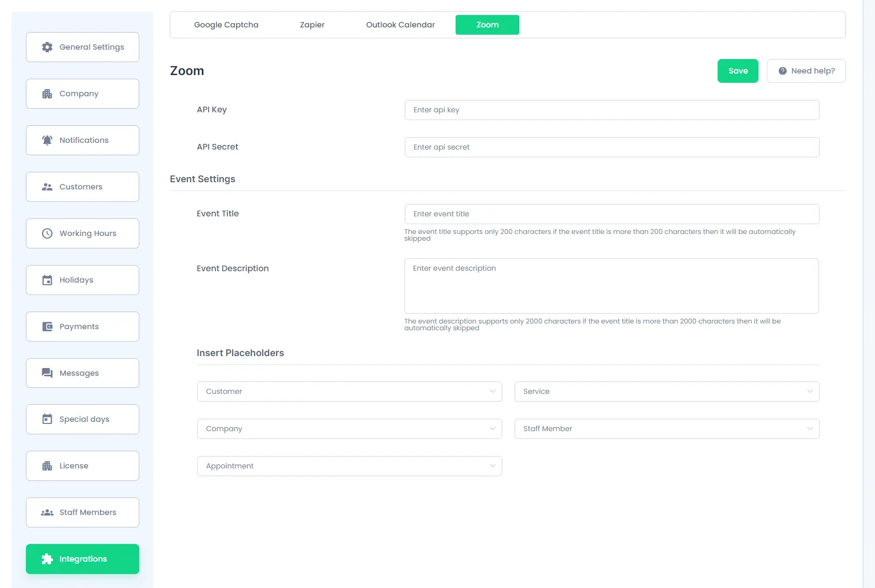Select the Zapier tab
The height and width of the screenshot is (588, 875).
click(x=312, y=25)
